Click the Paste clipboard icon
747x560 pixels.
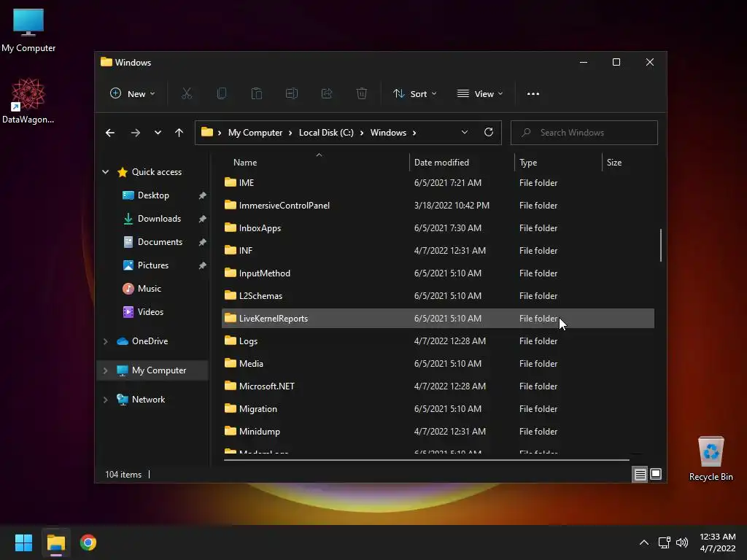(256, 94)
